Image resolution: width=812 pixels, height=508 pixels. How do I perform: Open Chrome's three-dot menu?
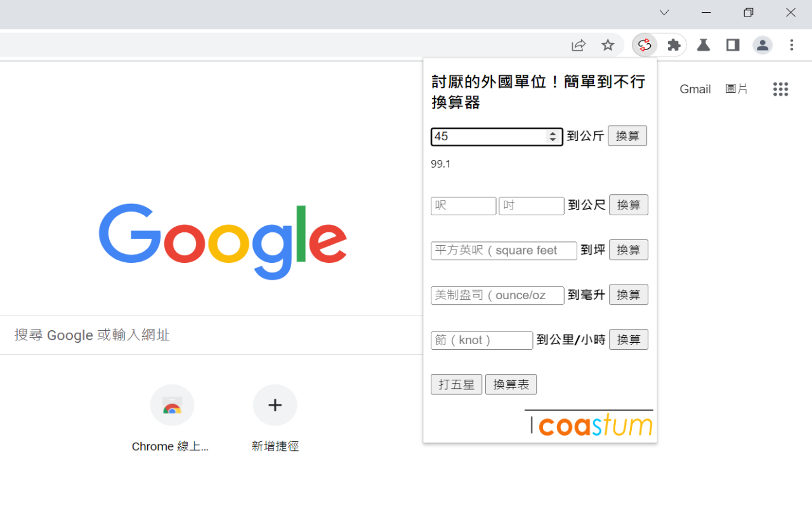(792, 45)
